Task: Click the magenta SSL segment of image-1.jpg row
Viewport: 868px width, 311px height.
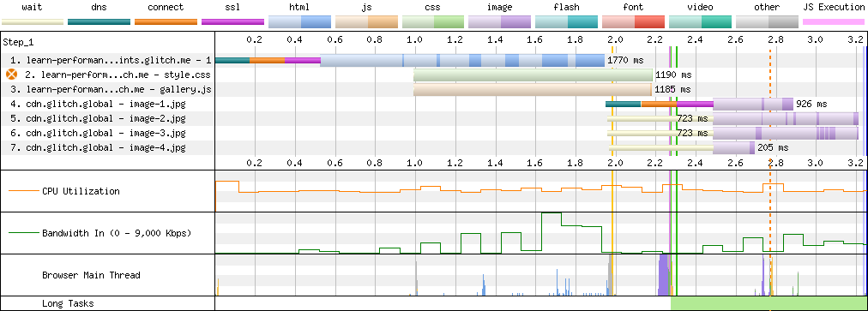Action: pyautogui.click(x=695, y=104)
